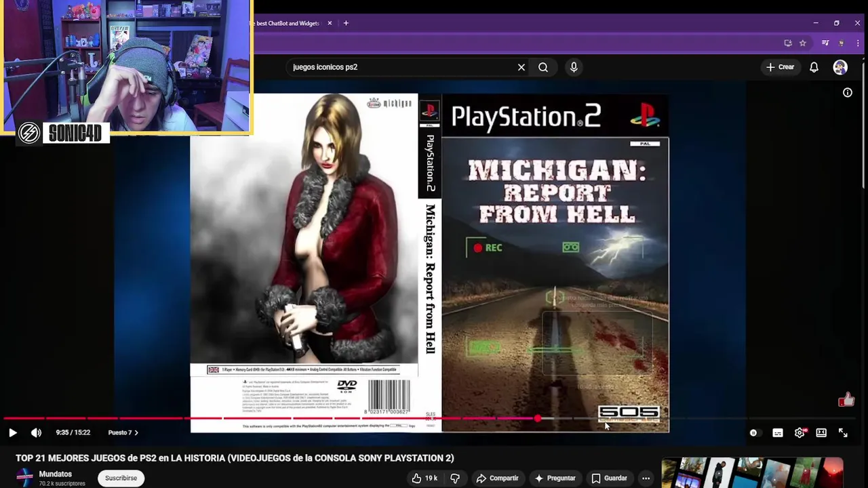Viewport: 868px width, 488px height.
Task: Enter fullscreen mode
Action: [843, 432]
